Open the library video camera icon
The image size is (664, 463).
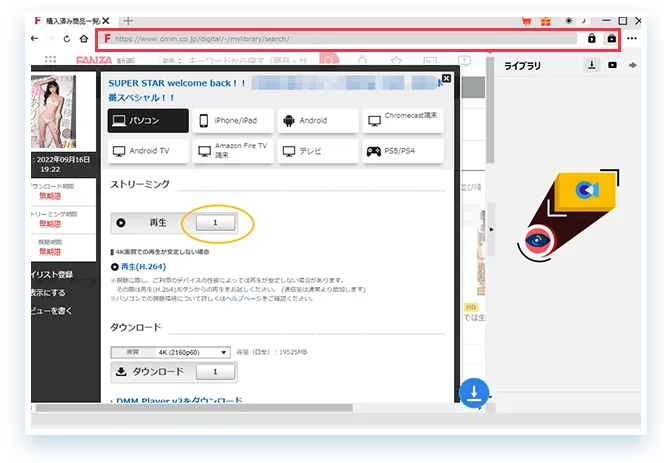[612, 65]
